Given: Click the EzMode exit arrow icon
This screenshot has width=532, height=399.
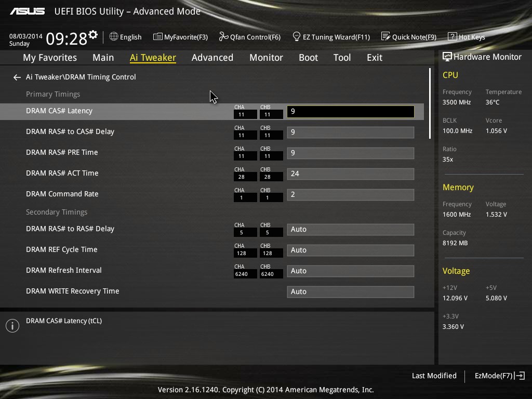Looking at the screenshot, I should pos(520,376).
